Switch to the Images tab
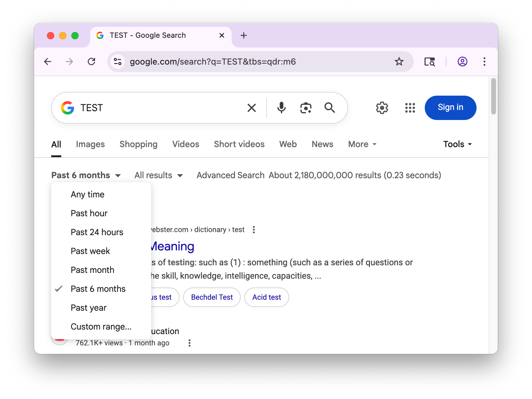 coord(90,144)
